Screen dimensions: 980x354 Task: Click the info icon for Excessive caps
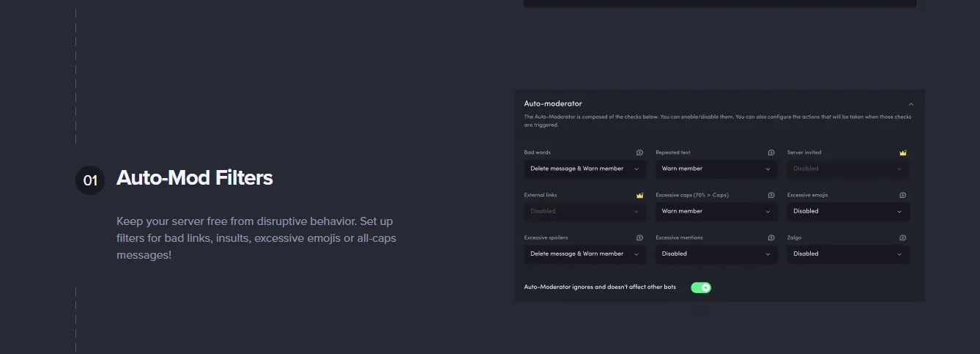(x=771, y=195)
